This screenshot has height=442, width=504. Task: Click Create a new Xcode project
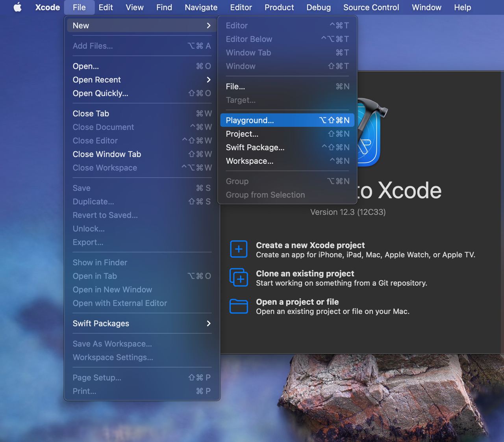310,245
